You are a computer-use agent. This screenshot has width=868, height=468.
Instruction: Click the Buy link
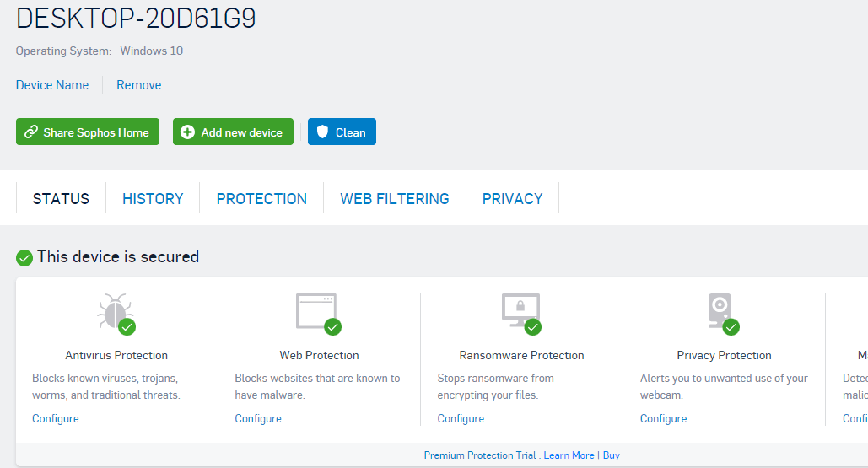click(611, 455)
